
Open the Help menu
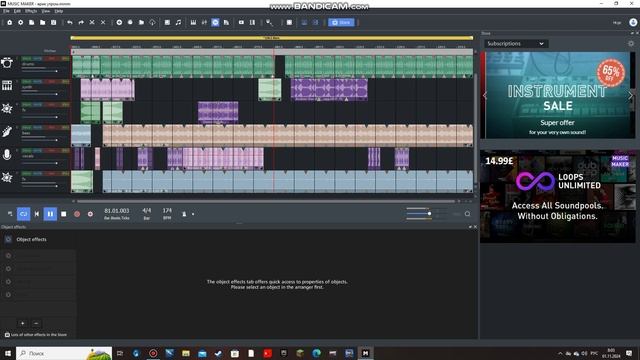(x=59, y=11)
